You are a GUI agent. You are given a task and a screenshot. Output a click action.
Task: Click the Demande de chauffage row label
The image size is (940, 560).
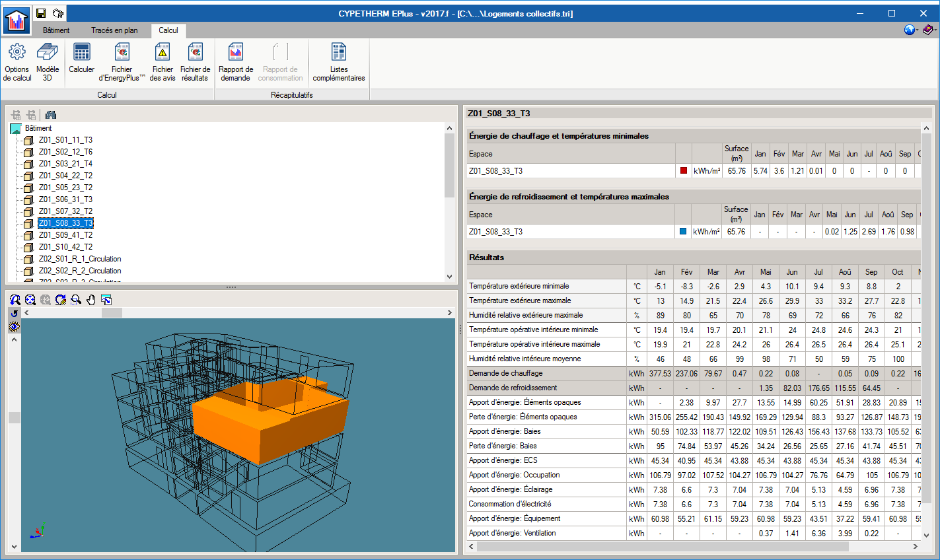506,373
